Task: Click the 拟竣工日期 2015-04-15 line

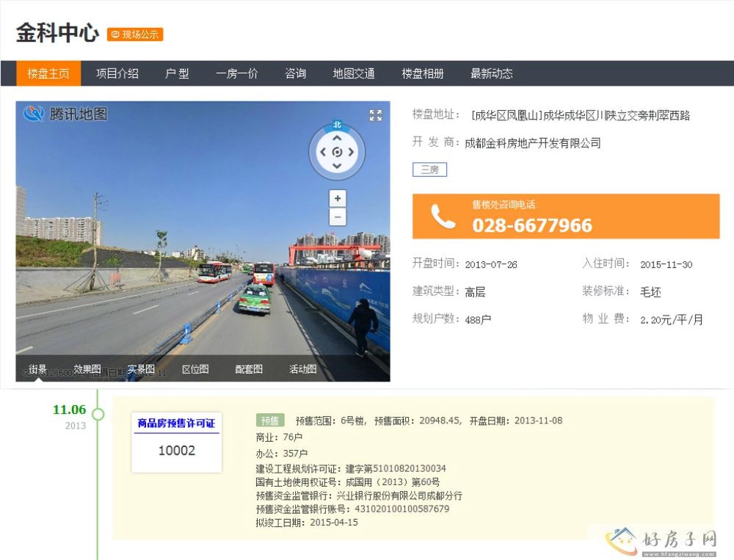Action: tap(307, 523)
